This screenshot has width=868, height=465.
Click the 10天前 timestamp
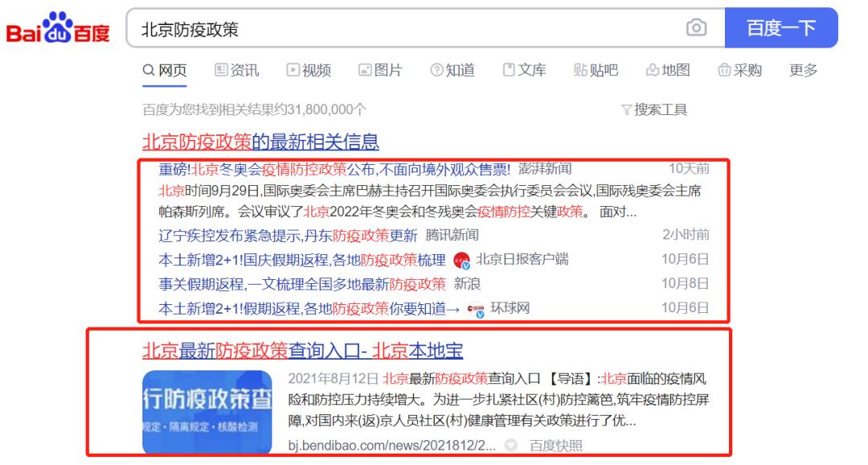689,168
